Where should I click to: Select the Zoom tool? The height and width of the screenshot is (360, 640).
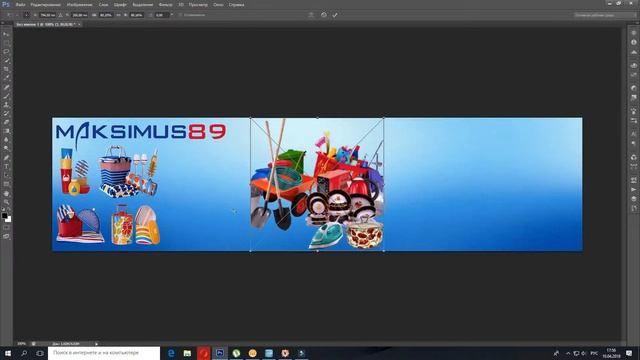tap(6, 202)
